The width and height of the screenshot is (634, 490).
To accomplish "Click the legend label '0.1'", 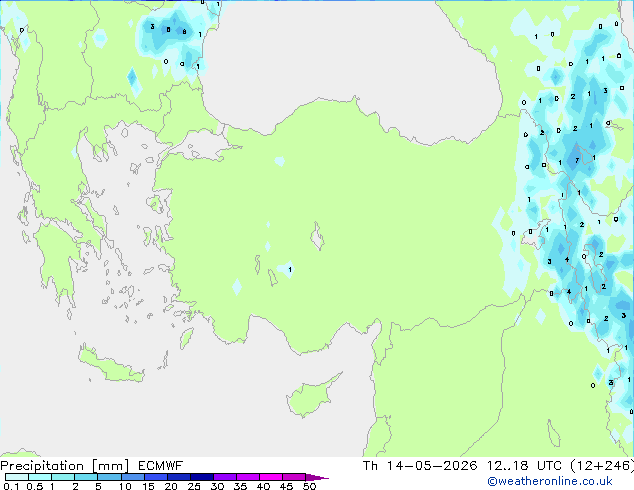I will [x=11, y=486].
